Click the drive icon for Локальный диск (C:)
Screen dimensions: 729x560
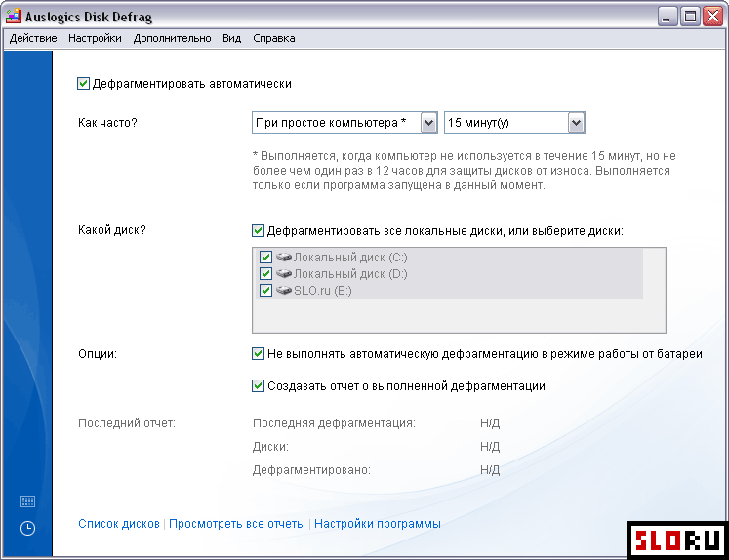point(284,257)
